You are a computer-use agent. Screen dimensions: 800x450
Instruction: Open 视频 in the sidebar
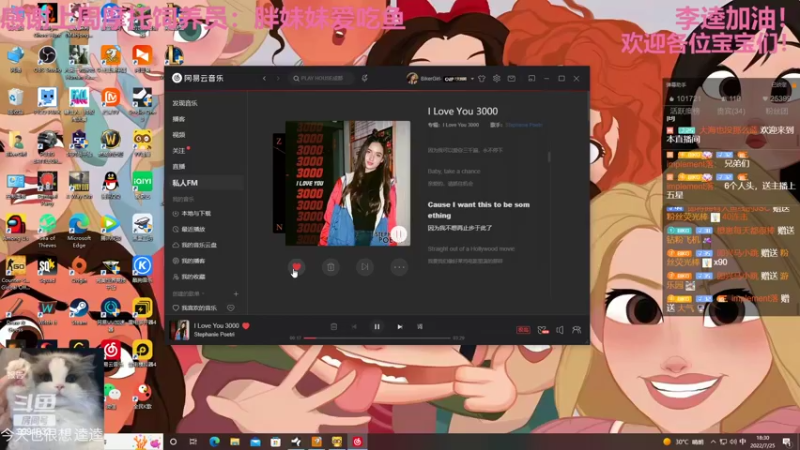[x=179, y=135]
